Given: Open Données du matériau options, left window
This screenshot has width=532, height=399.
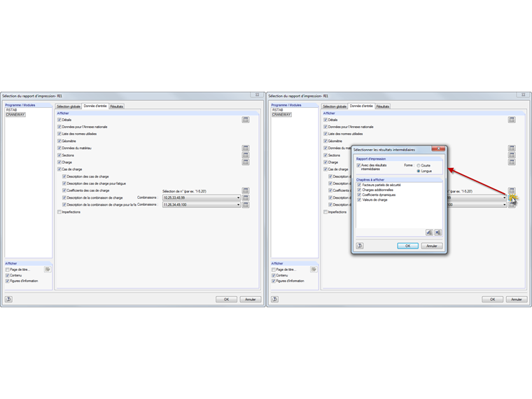Looking at the screenshot, I should click(246, 148).
